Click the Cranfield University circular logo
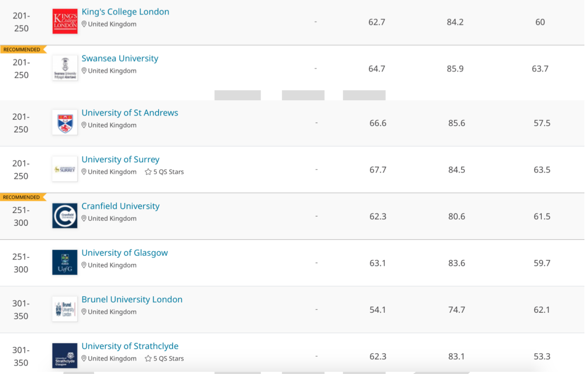Viewport: 588px width, 374px height. [x=65, y=216]
